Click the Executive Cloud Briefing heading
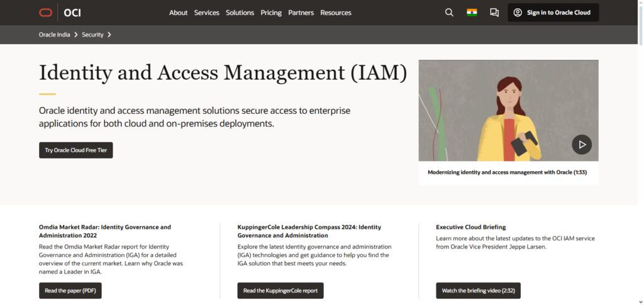This screenshot has height=305, width=644. pos(470,227)
